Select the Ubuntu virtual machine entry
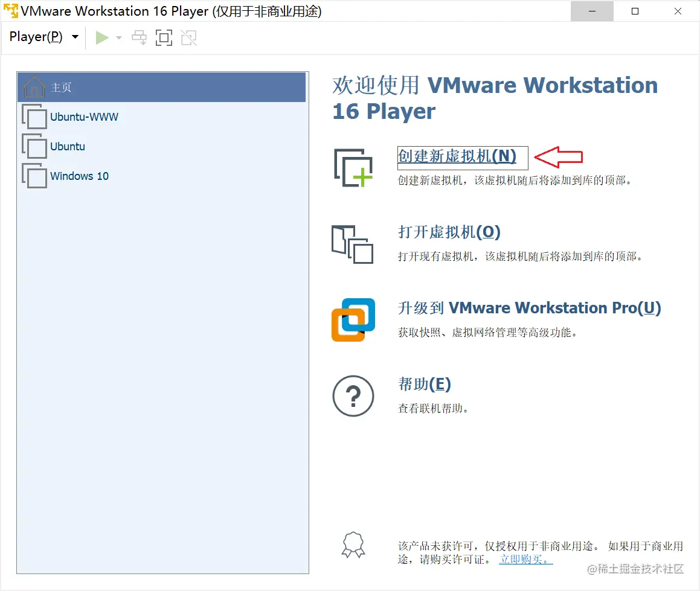Screen dimensions: 700x591 [162, 147]
